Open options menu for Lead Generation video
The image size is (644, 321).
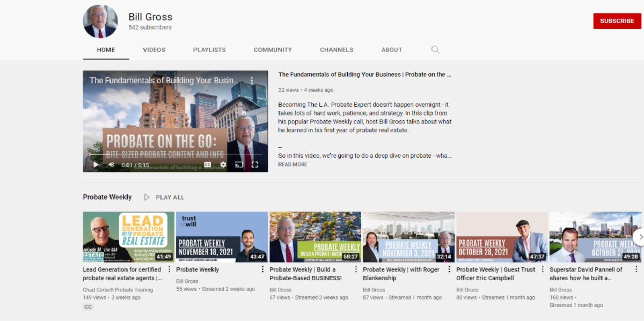(169, 269)
